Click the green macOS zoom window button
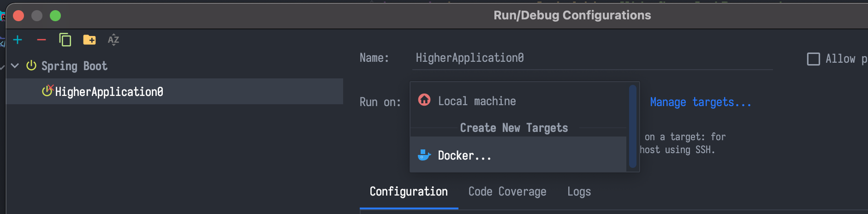 click(x=55, y=16)
